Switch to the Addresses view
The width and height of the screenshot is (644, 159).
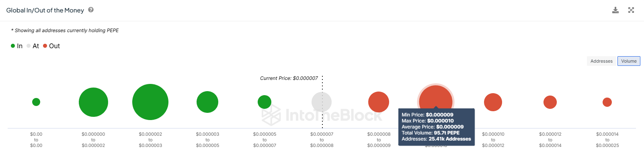pyautogui.click(x=601, y=61)
